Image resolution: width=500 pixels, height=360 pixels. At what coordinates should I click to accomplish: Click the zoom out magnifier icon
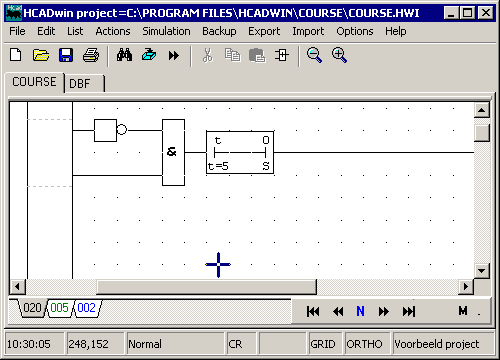coord(314,55)
